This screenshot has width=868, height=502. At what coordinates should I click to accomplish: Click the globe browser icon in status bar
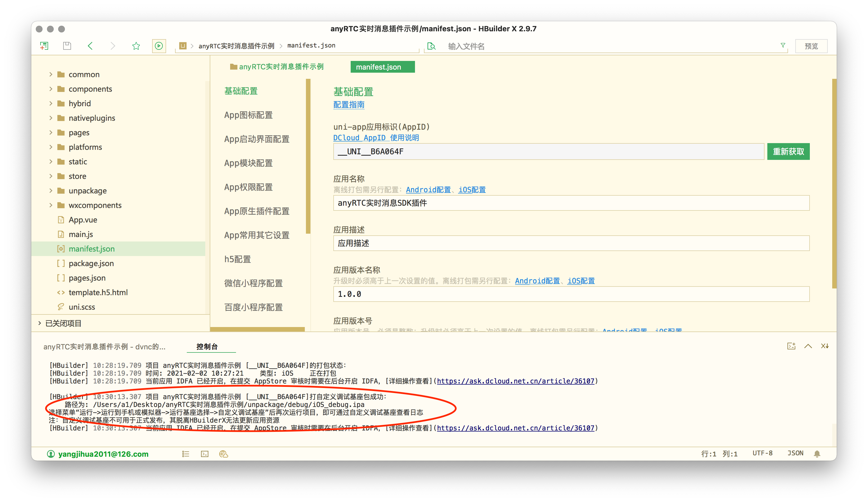pyautogui.click(x=223, y=454)
